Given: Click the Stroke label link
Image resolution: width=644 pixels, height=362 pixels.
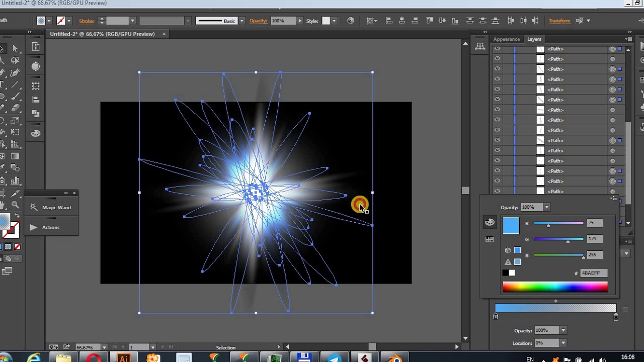Looking at the screenshot, I should click(87, 21).
